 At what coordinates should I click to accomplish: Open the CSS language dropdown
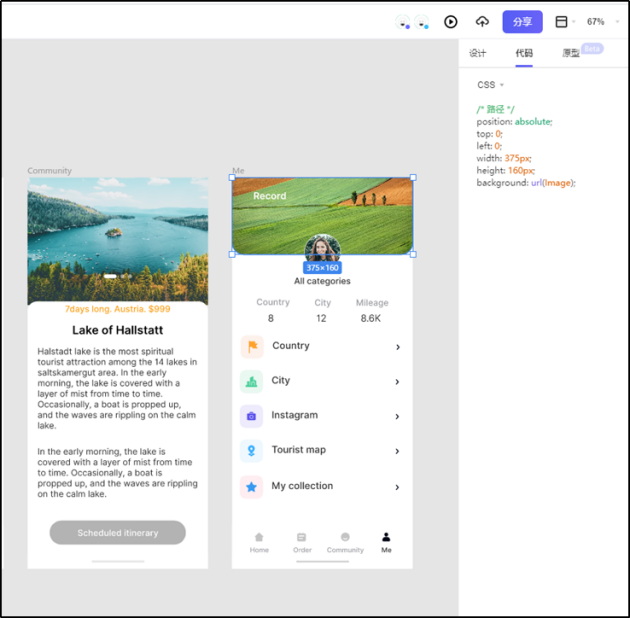(x=490, y=85)
